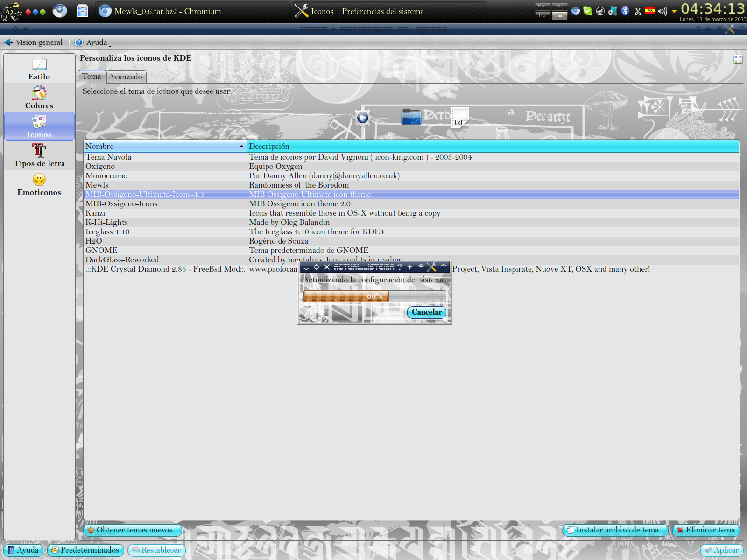Switch to virtual desktop Lau
747x560 pixels.
pos(559,15)
